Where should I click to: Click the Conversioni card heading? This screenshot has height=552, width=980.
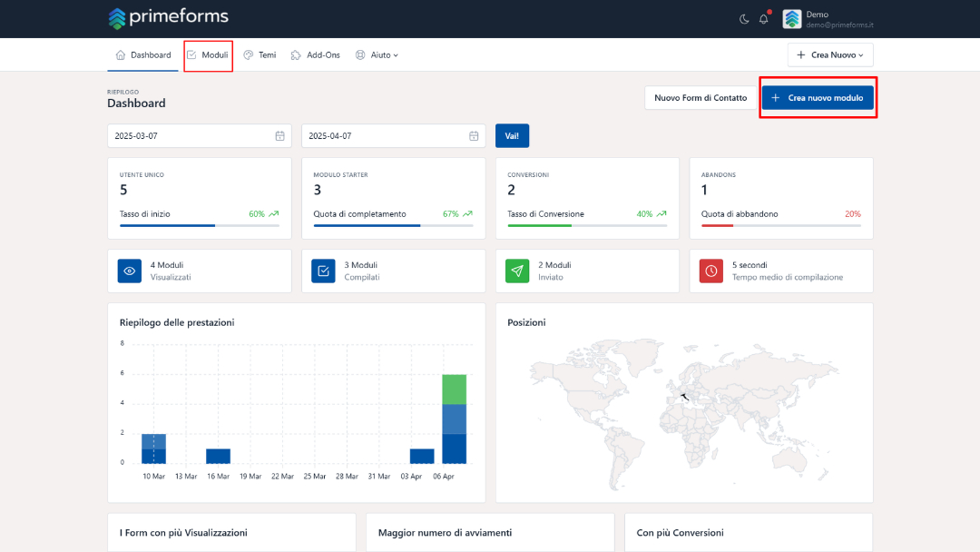[528, 175]
